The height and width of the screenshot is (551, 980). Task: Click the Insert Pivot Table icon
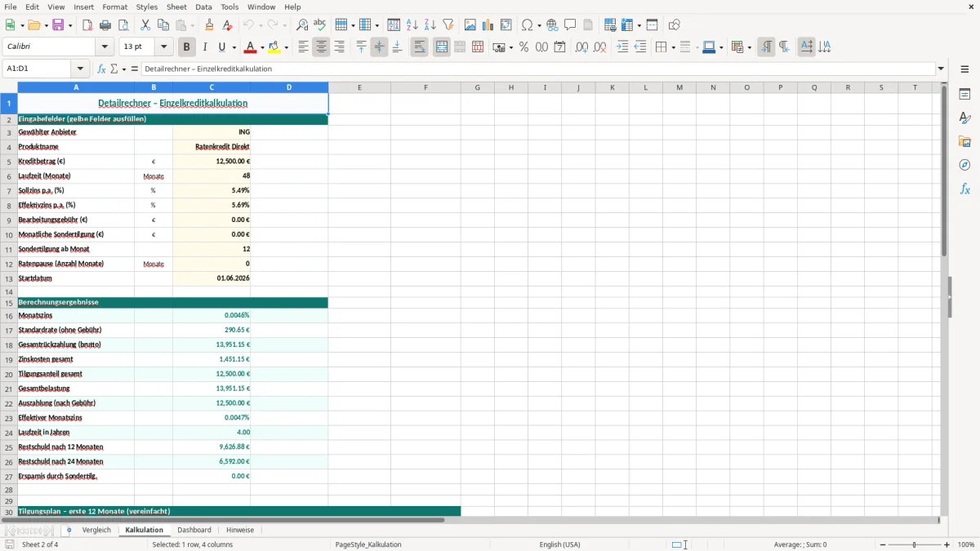click(x=506, y=25)
